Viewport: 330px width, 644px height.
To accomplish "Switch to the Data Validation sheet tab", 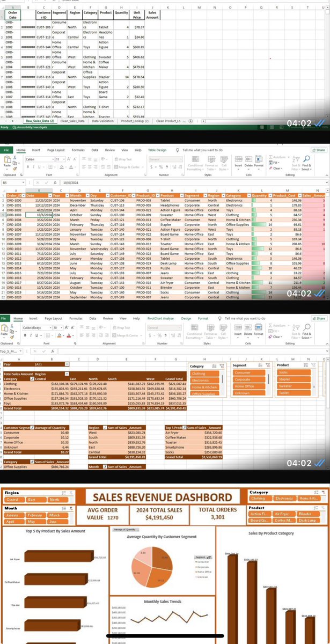I will 102,122.
